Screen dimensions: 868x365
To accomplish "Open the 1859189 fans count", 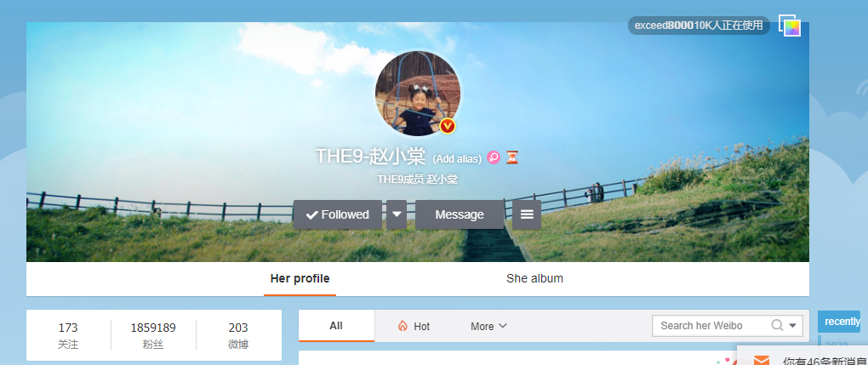I will 153,334.
